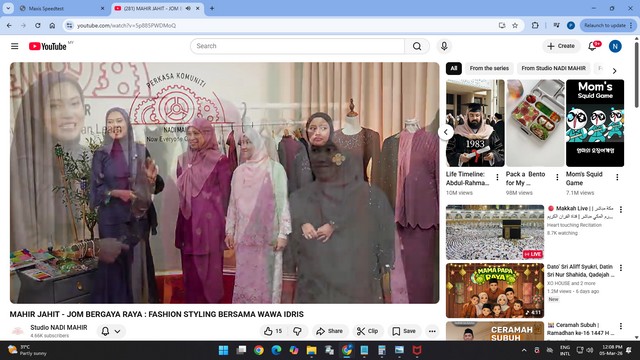This screenshot has height=360, width=640.
Task: Share this video
Action: 329,331
